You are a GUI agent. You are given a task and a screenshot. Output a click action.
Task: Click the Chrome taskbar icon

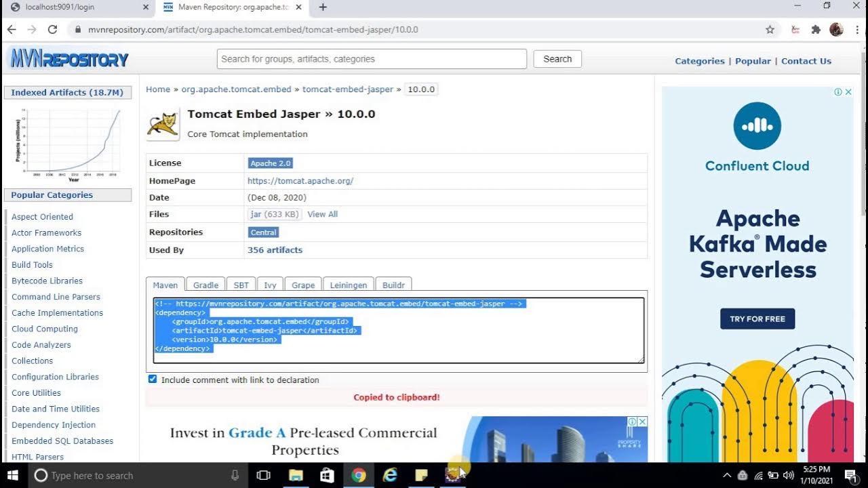(359, 475)
